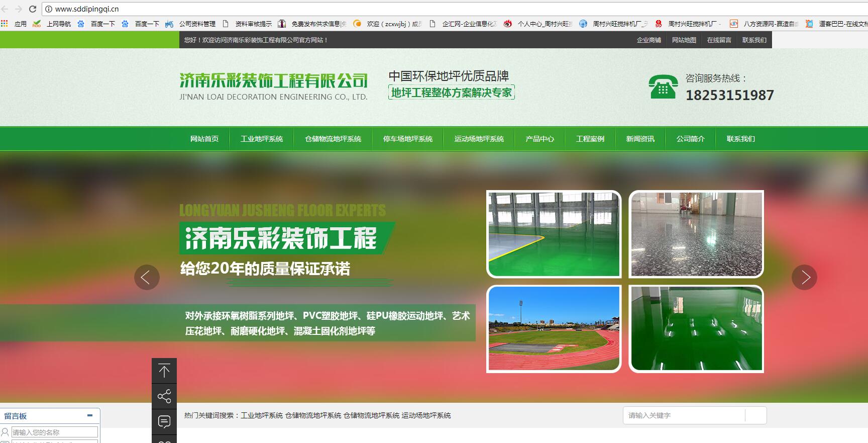Advance to next banner slide arrow

(x=804, y=277)
